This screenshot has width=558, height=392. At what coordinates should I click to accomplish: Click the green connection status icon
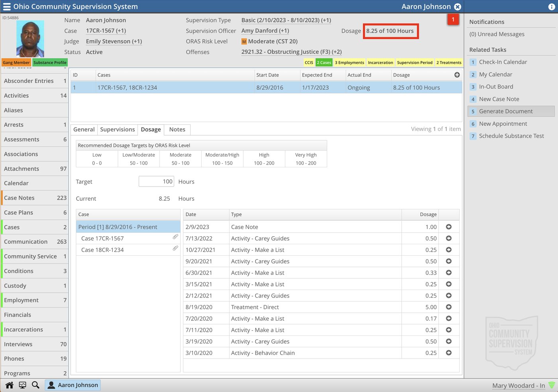(552, 385)
